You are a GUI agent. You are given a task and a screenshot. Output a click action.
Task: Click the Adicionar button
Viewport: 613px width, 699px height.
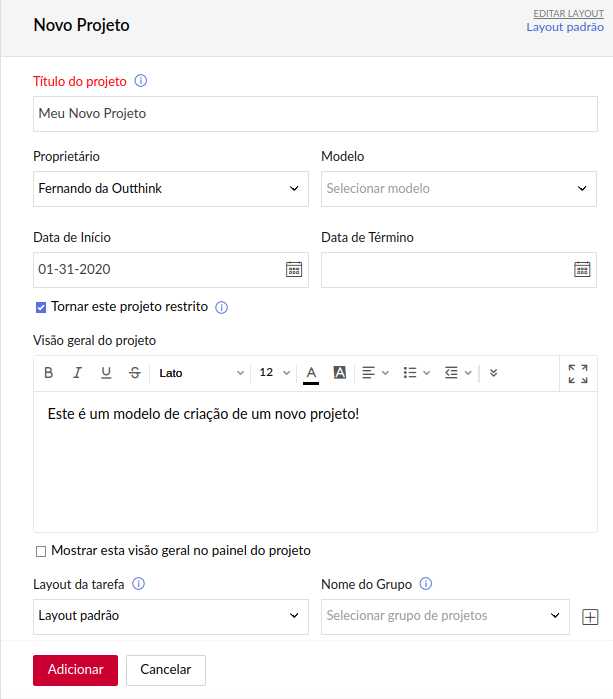tap(75, 670)
